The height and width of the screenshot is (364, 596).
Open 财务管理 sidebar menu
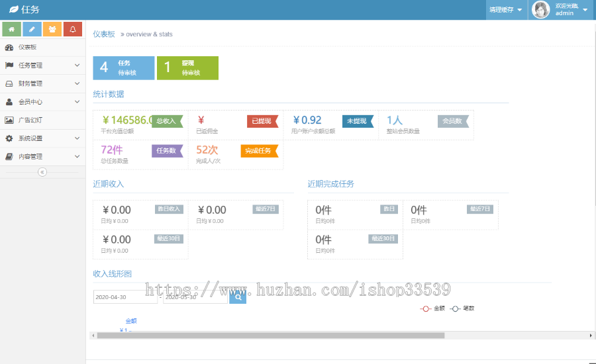click(42, 83)
